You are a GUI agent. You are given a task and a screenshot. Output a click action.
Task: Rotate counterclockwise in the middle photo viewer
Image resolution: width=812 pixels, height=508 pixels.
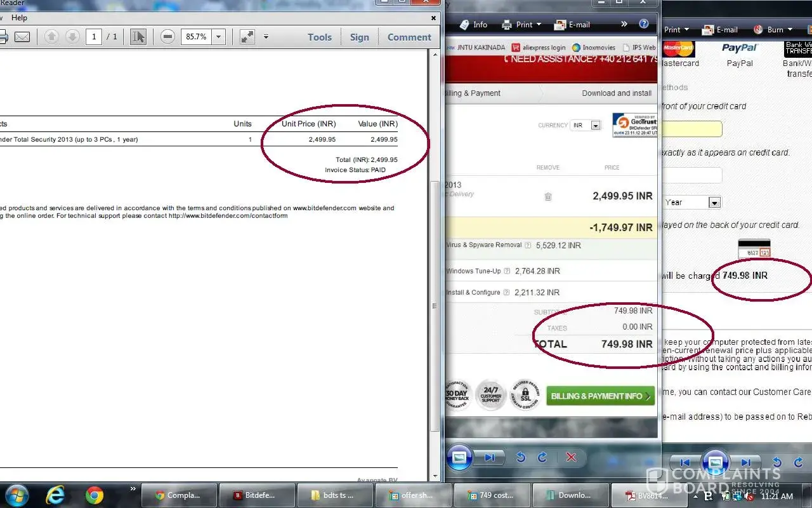click(x=521, y=457)
